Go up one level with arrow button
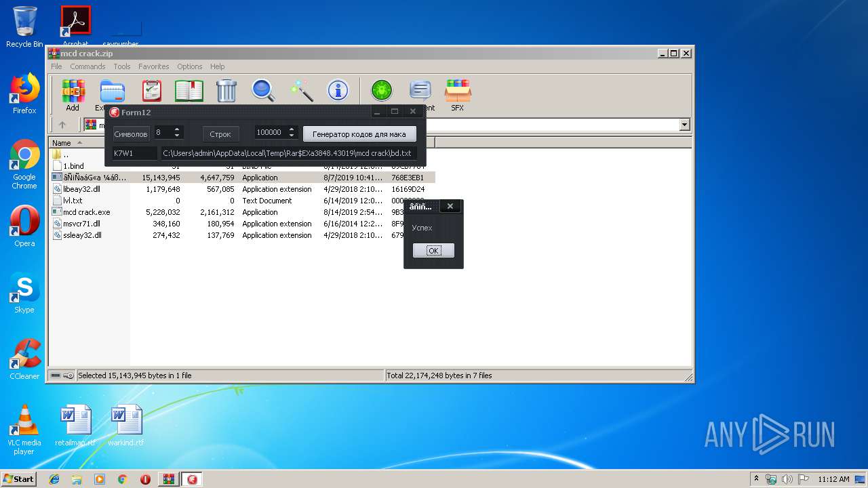This screenshot has height=488, width=868. 62,125
